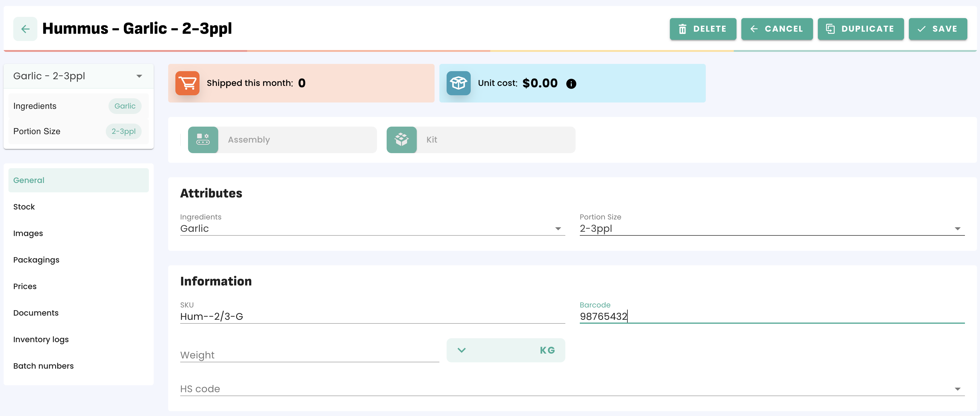
Task: Duplicate this product variant
Action: (860, 29)
